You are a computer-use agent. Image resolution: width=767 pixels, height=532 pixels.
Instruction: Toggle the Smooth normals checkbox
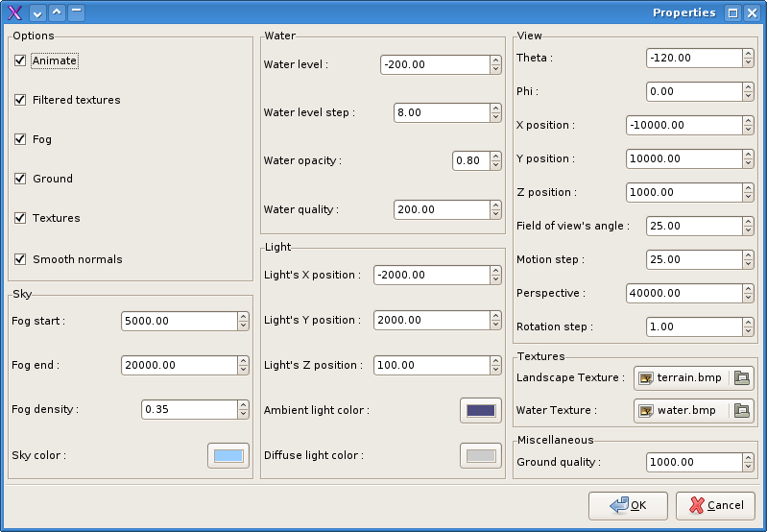(x=20, y=259)
